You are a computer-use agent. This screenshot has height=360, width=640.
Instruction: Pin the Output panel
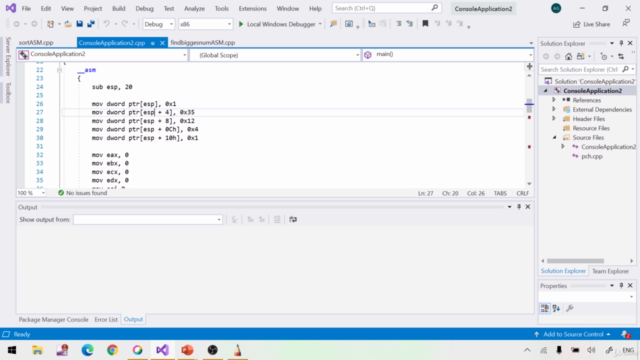[519, 207]
